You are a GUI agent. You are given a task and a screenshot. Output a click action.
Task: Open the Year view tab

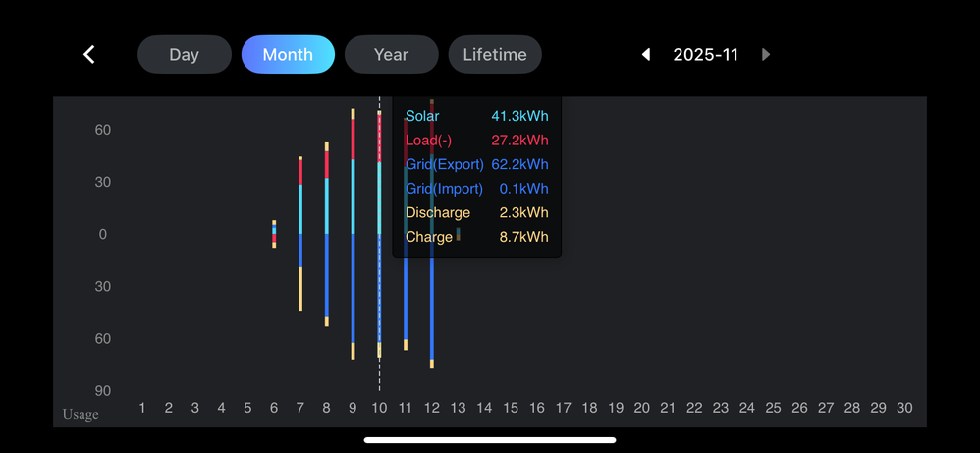click(391, 55)
